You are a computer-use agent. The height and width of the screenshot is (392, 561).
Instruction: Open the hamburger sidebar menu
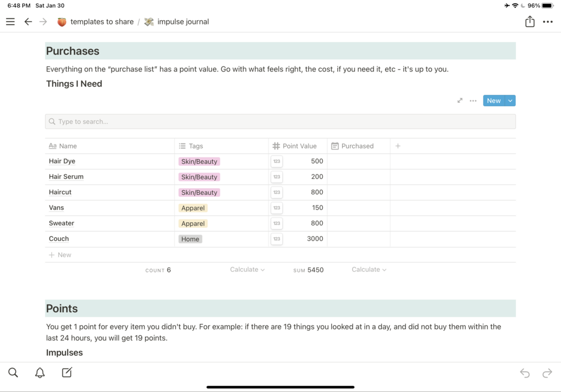click(11, 22)
